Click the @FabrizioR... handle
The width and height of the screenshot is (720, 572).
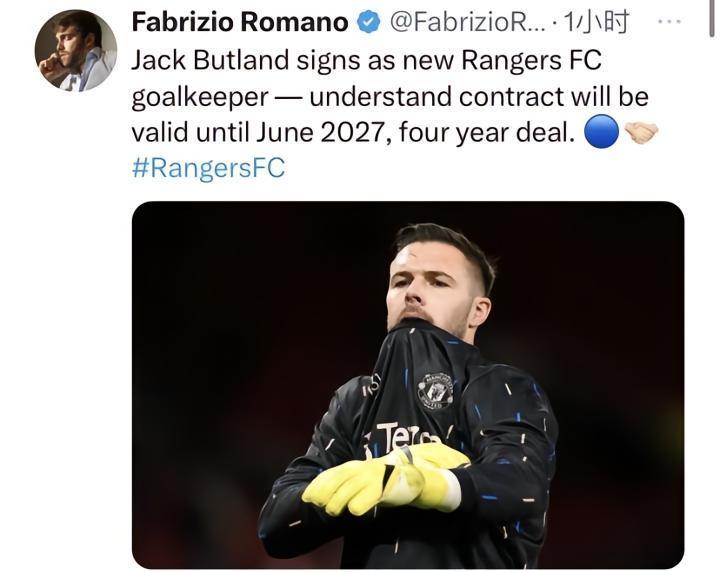(x=467, y=23)
